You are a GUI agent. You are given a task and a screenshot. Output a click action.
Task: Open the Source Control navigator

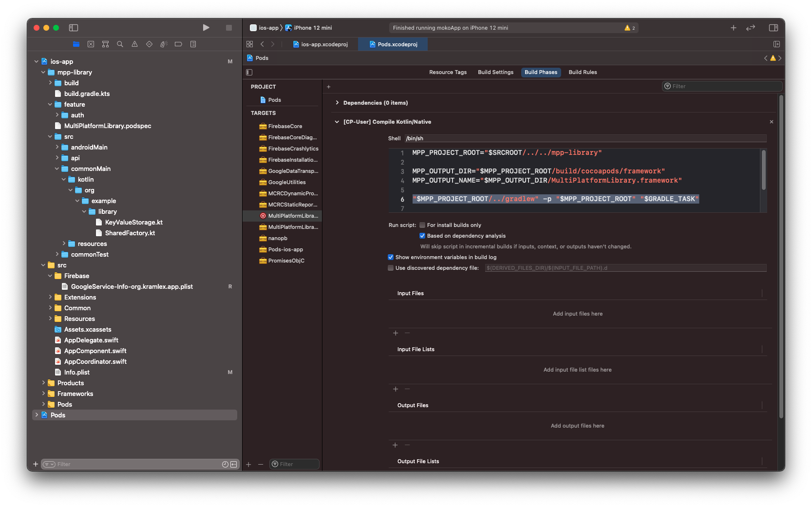[91, 44]
